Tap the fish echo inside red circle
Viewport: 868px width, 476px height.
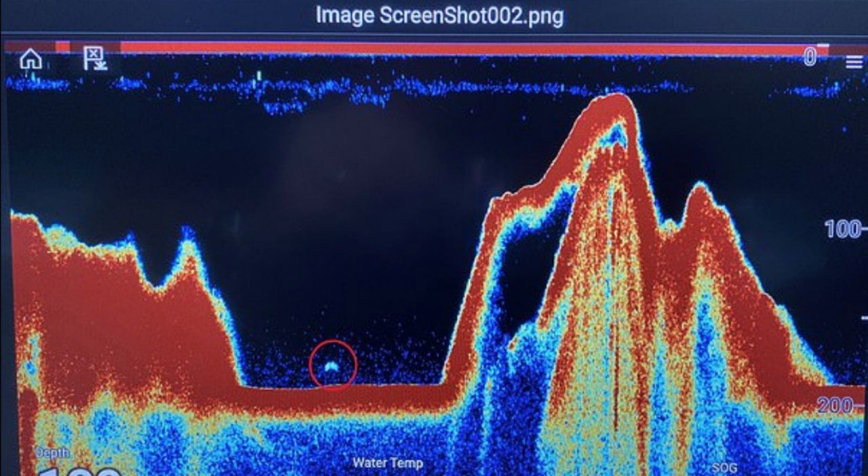pos(332,365)
